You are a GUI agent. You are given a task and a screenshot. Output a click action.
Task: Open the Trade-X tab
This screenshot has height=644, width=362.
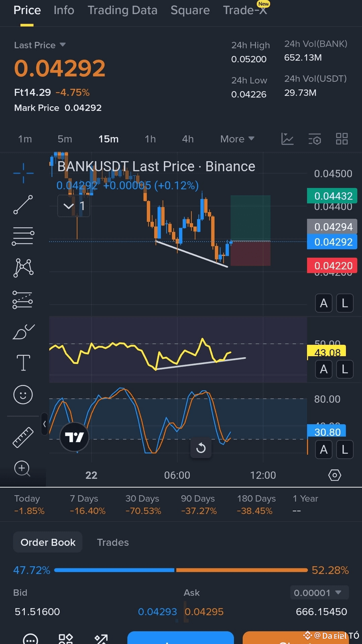coord(245,10)
